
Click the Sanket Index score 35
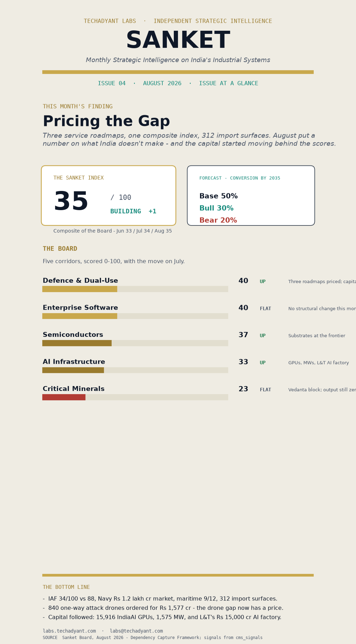coord(71,202)
